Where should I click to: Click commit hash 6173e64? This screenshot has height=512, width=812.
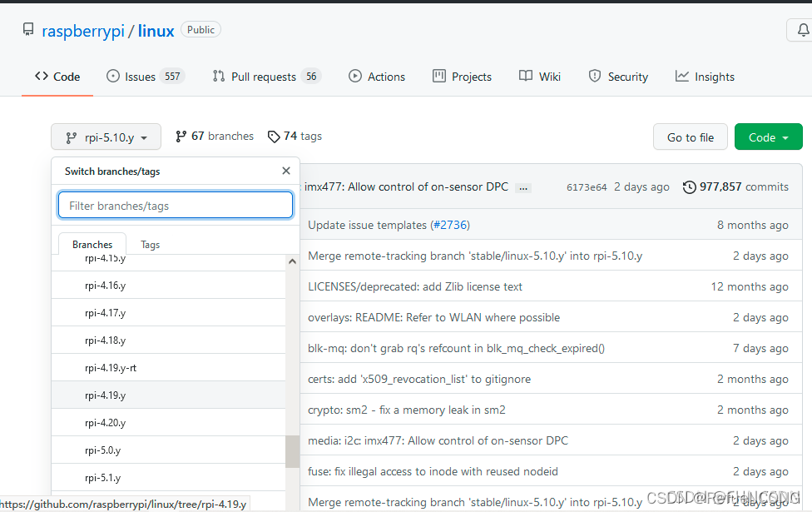pyautogui.click(x=587, y=187)
